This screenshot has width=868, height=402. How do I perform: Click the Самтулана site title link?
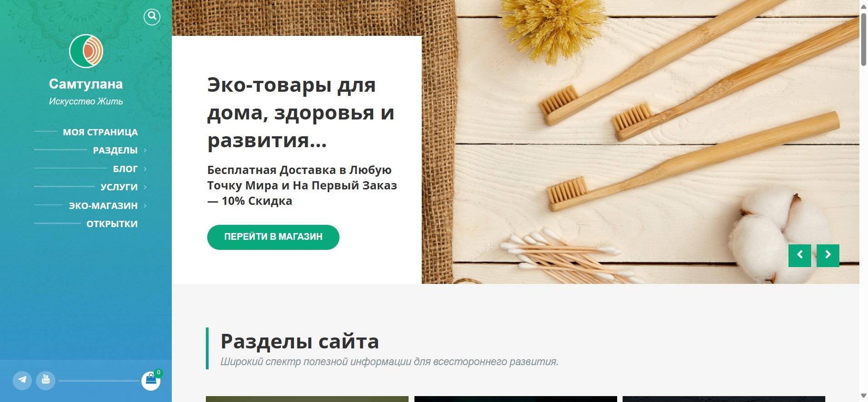tap(86, 84)
